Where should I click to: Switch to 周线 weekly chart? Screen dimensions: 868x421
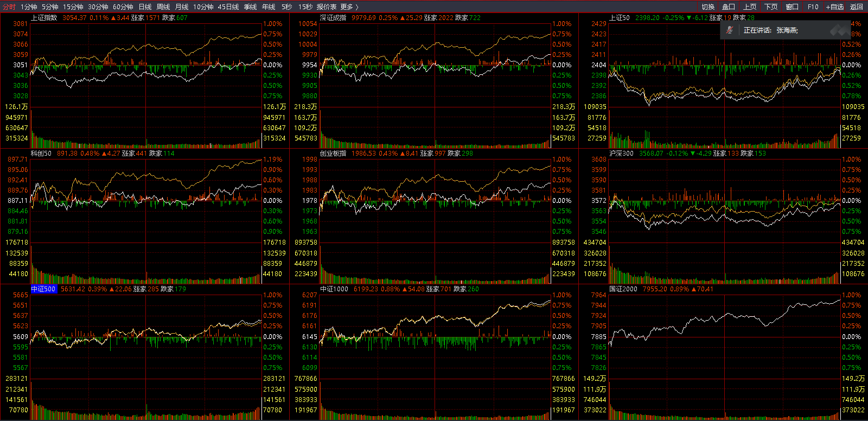(163, 7)
